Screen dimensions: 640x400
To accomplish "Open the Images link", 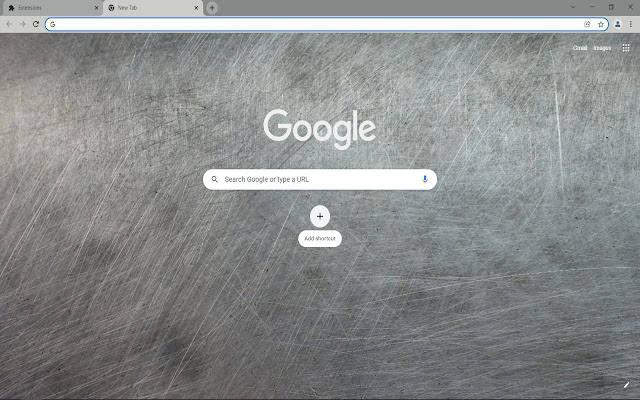I will click(x=602, y=48).
